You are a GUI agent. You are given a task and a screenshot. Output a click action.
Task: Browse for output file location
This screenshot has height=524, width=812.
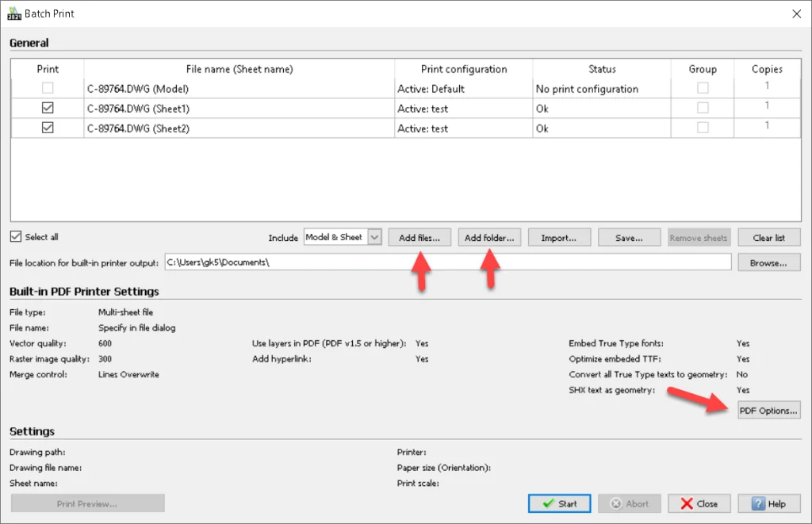coord(768,262)
